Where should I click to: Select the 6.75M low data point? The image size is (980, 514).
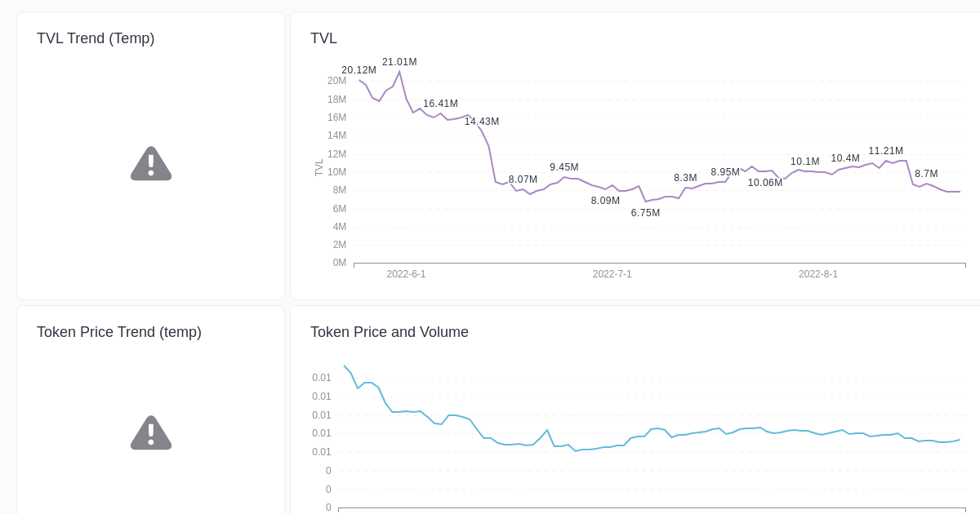click(x=645, y=201)
